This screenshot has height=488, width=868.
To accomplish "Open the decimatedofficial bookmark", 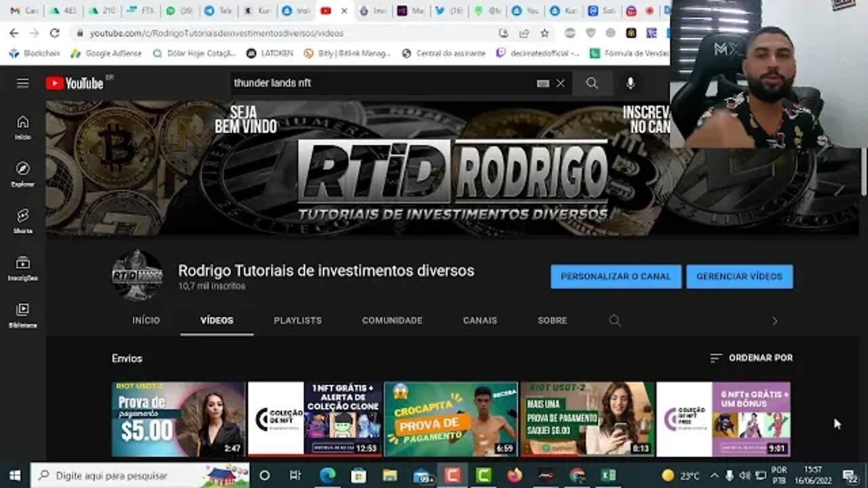I will pos(538,53).
